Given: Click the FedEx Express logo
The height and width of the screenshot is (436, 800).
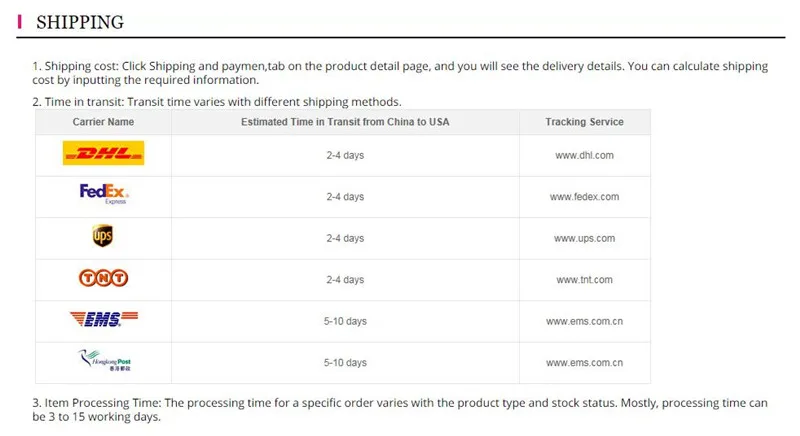Looking at the screenshot, I should click(x=104, y=194).
